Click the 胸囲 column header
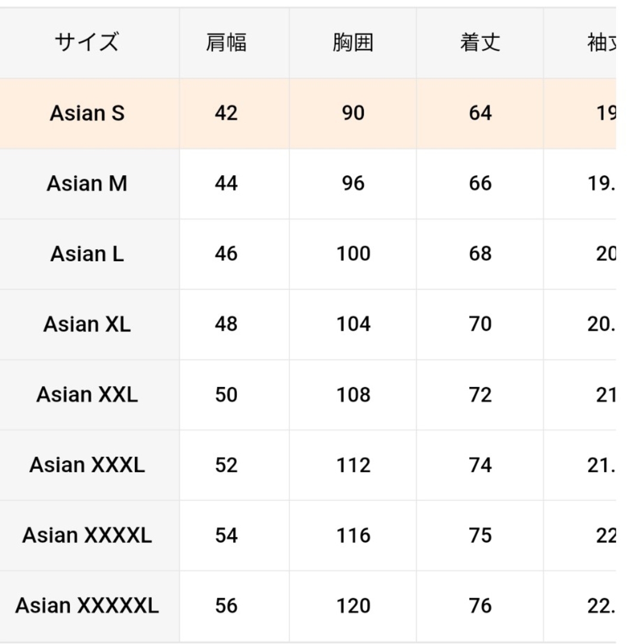This screenshot has height=644, width=644. point(353,42)
